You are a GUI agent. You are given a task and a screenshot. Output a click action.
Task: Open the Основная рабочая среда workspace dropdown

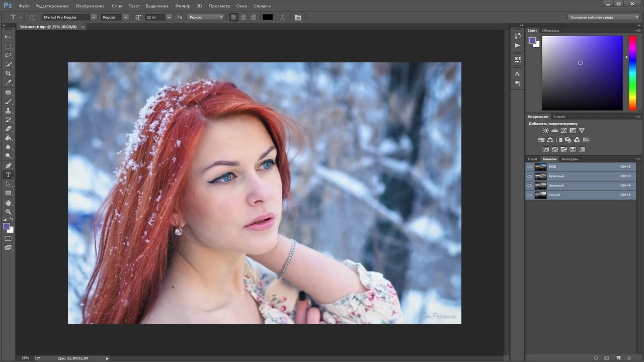click(x=604, y=17)
